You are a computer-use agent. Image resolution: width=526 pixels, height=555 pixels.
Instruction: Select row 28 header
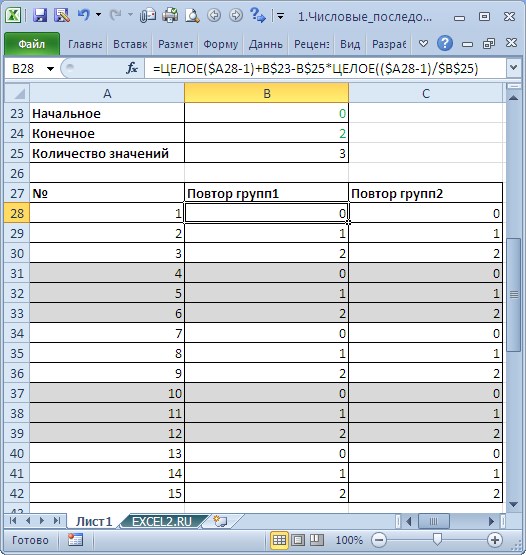click(x=17, y=213)
